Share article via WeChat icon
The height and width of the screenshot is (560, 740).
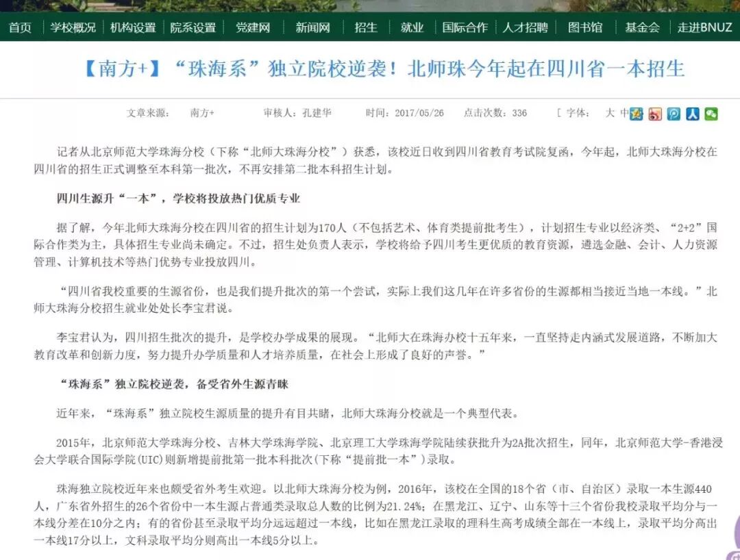click(711, 114)
